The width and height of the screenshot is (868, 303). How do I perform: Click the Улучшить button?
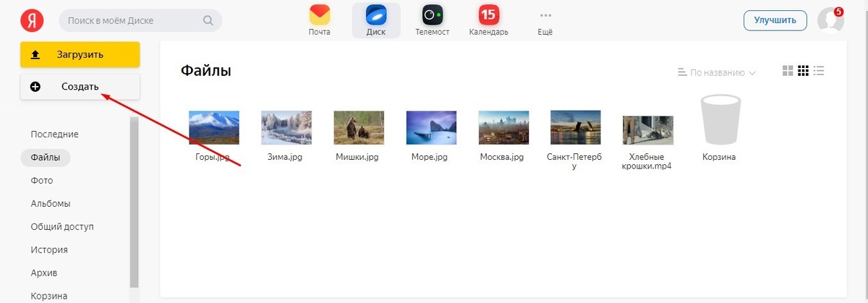[775, 20]
